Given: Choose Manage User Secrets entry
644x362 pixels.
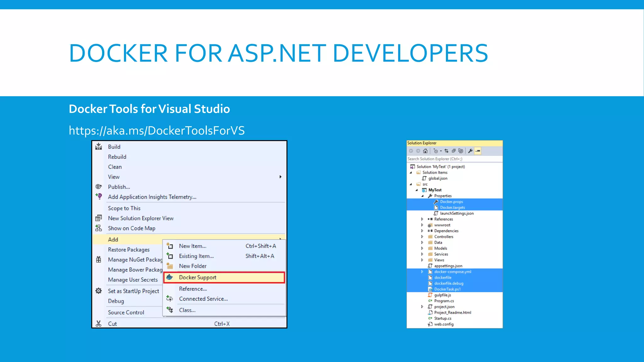Looking at the screenshot, I should 133,280.
